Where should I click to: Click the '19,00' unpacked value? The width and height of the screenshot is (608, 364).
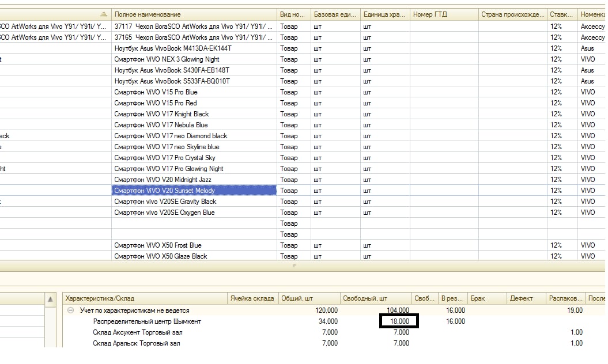[575, 310]
